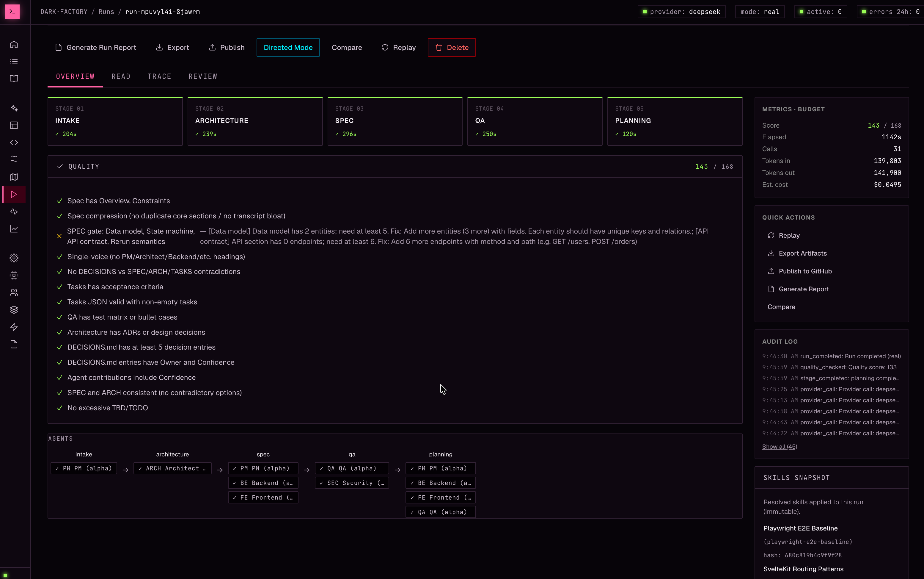Open the home icon in sidebar
The width and height of the screenshot is (924, 579).
coord(14,44)
